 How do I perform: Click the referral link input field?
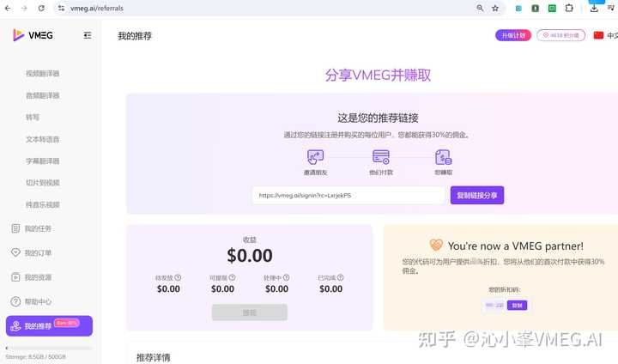348,196
